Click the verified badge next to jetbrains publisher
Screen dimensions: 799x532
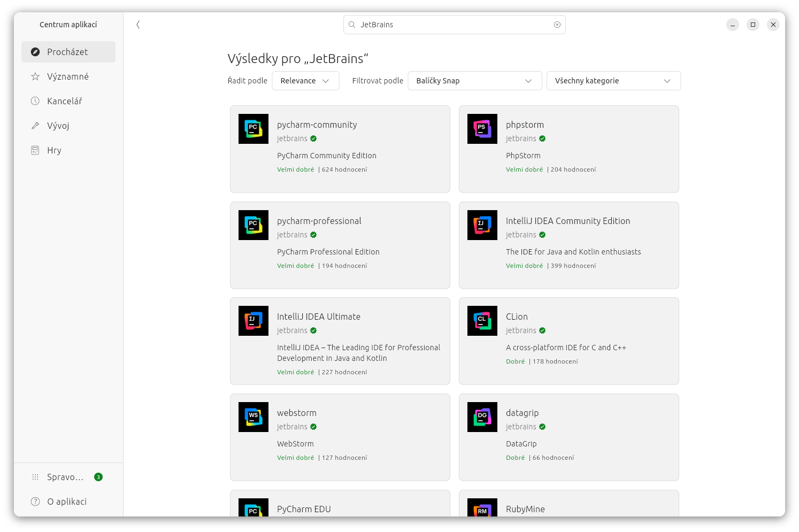coord(313,138)
